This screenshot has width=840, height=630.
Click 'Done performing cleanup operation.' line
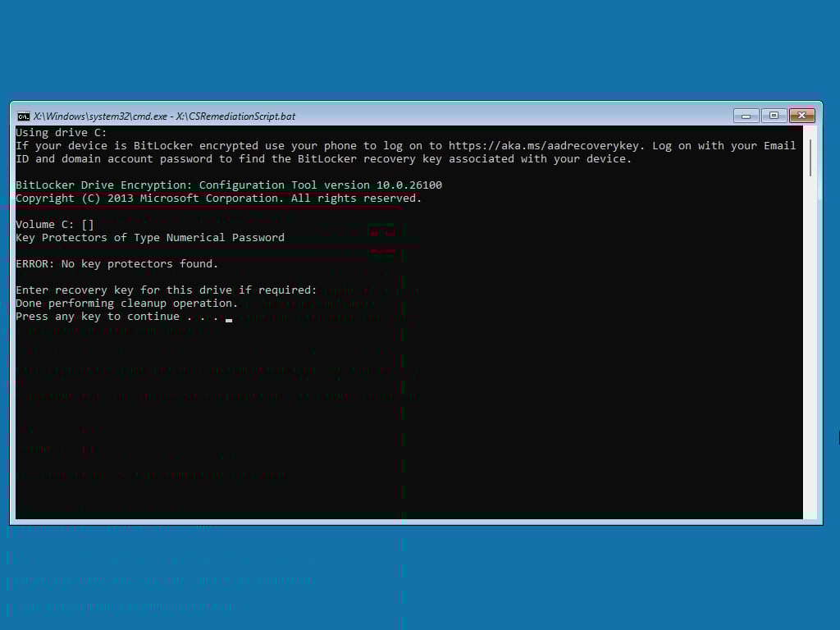pyautogui.click(x=127, y=304)
